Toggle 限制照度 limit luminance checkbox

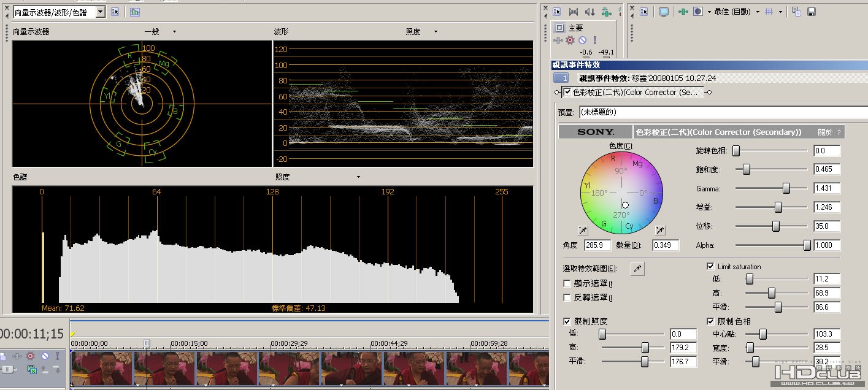[567, 321]
